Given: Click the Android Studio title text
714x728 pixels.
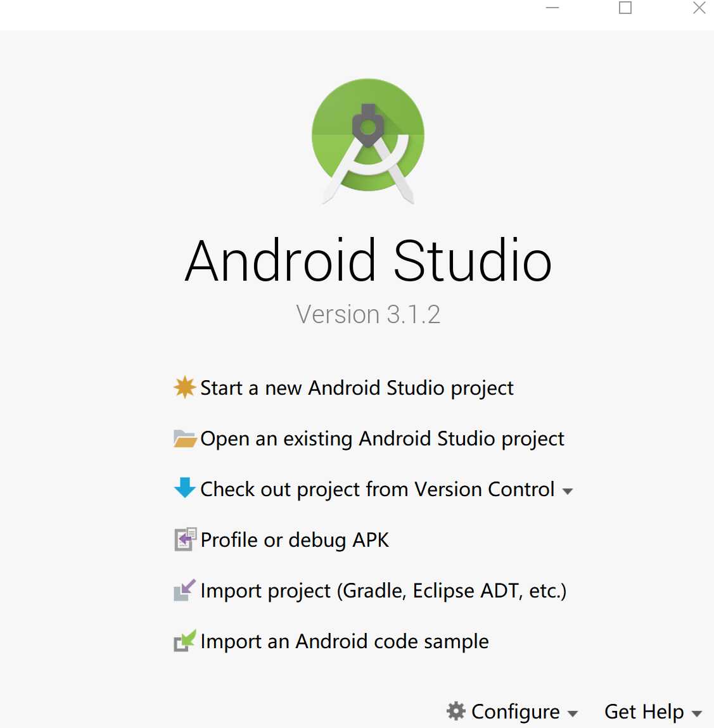Looking at the screenshot, I should point(368,260).
